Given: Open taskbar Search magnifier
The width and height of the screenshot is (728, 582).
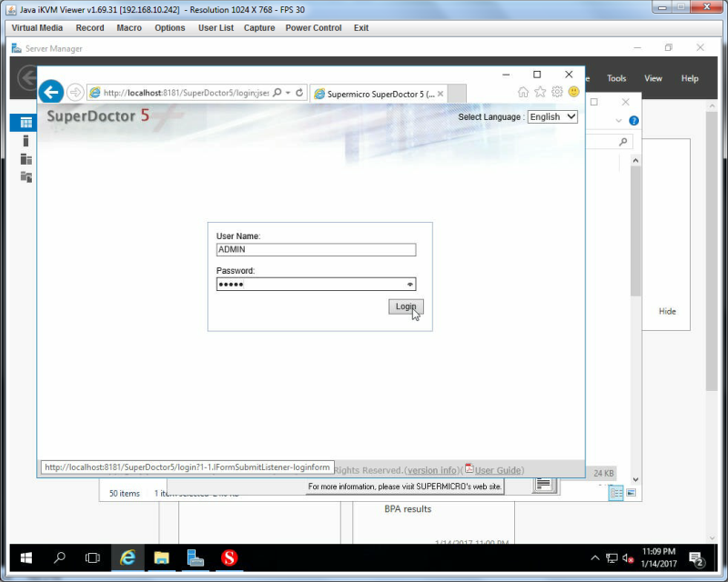Looking at the screenshot, I should coord(59,557).
